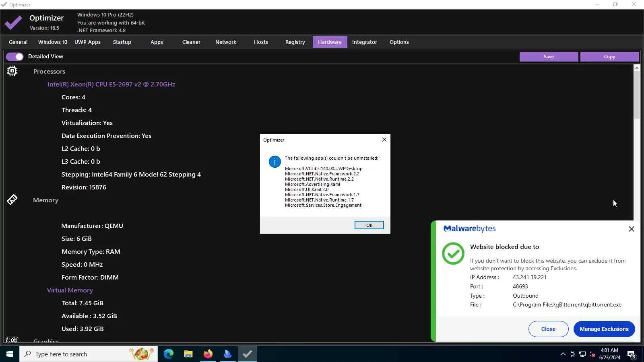Open the blue app icon next to Firefox on taskbar
This screenshot has width=644, height=362.
coord(228,354)
